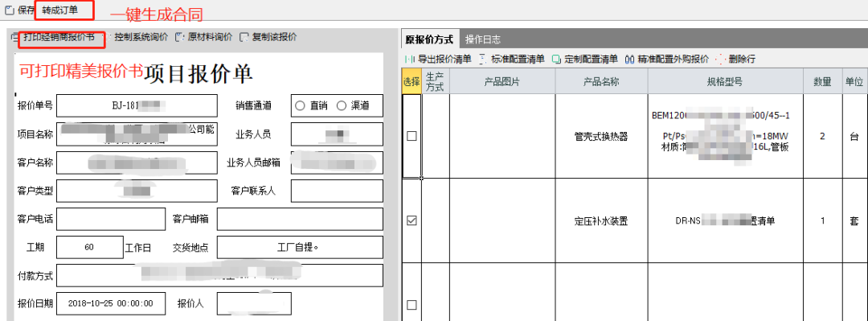The image size is (868, 321).
Task: Switch to the 操作日志 tab
Action: tap(483, 40)
